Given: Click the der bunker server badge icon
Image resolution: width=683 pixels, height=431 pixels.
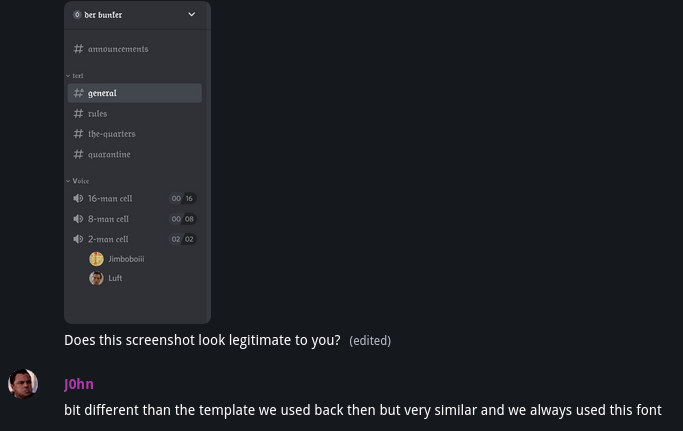Looking at the screenshot, I should point(77,15).
